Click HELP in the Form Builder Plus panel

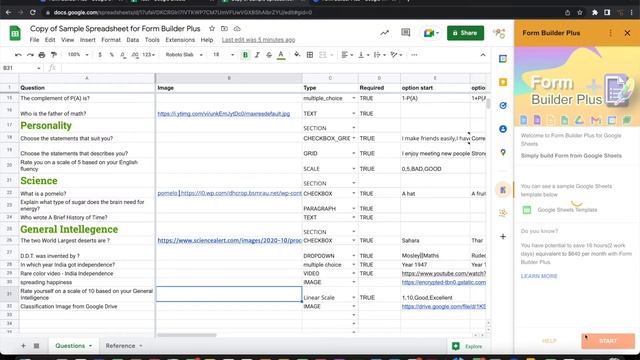[x=549, y=341]
